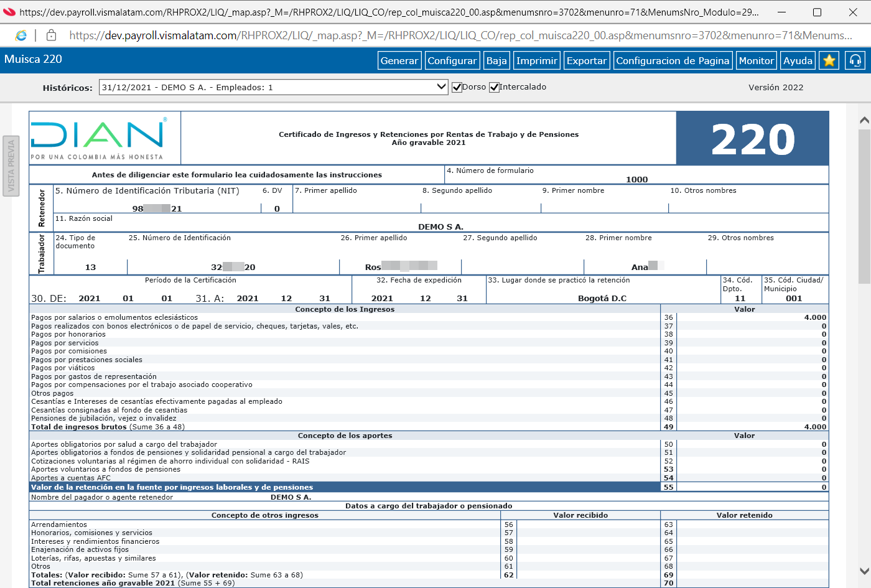
Task: Click the scrollbar up arrow
Action: 864,120
